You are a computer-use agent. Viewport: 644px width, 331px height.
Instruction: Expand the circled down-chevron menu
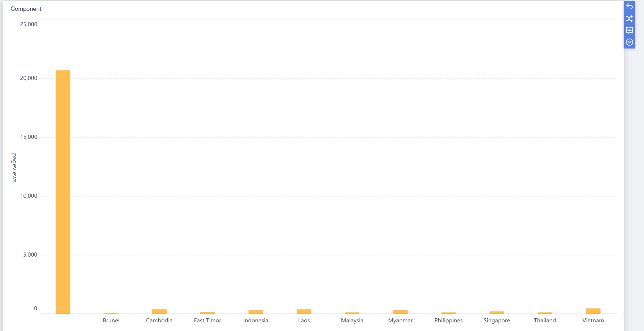pyautogui.click(x=629, y=42)
